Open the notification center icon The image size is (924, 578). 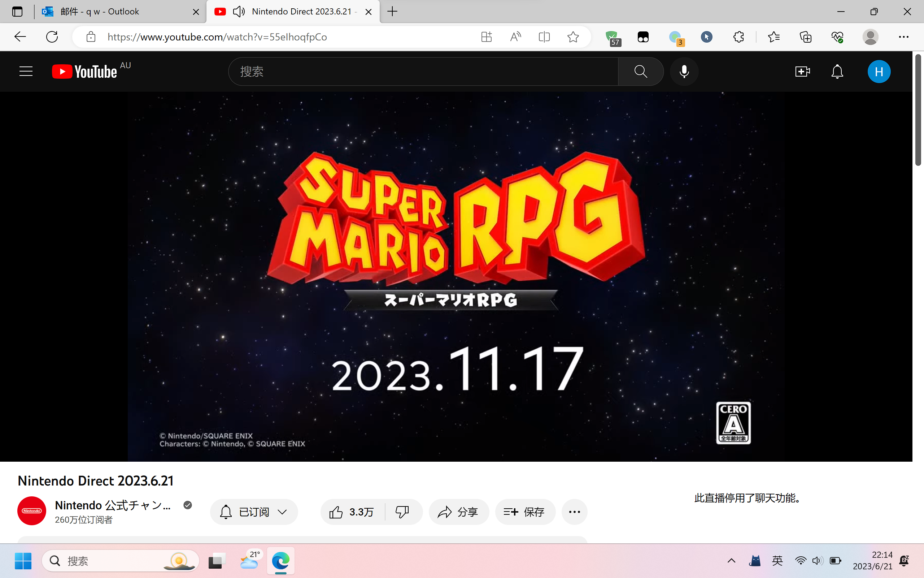click(905, 561)
